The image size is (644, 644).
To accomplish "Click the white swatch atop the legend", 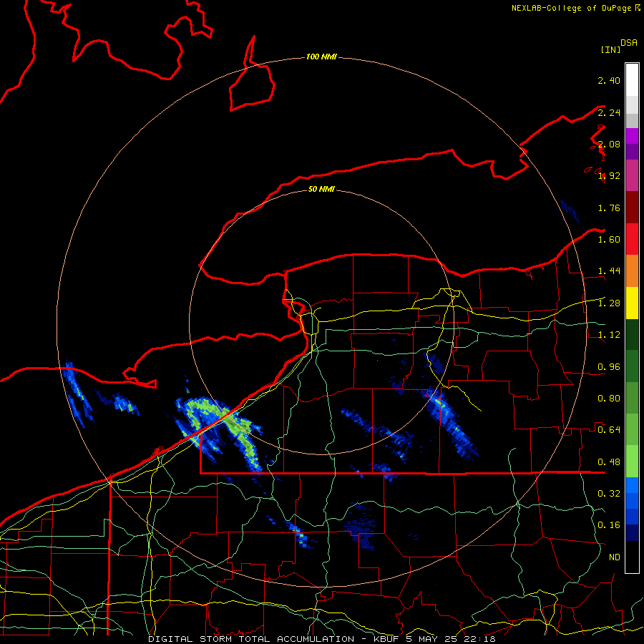I will [x=632, y=79].
